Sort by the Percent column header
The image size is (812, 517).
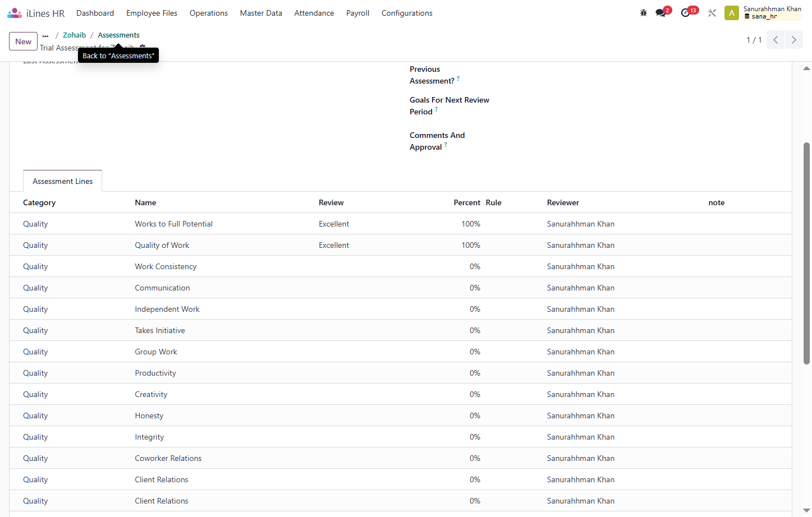[x=467, y=202]
